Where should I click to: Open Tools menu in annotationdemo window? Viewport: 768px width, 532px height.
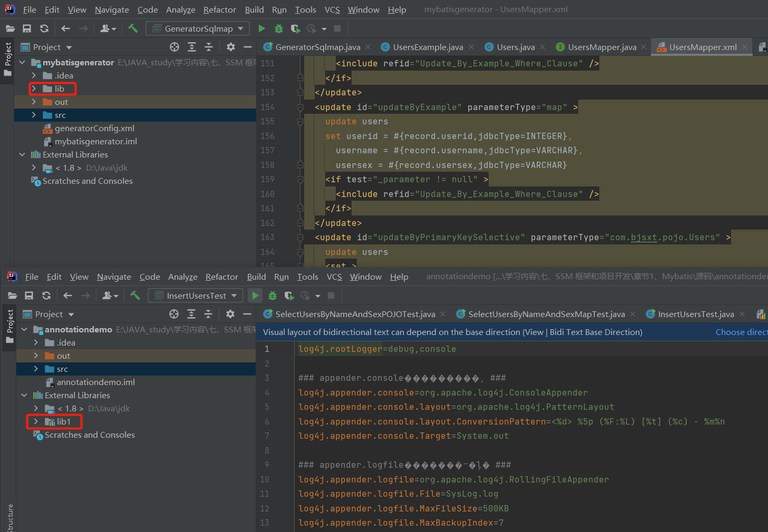coord(307,277)
